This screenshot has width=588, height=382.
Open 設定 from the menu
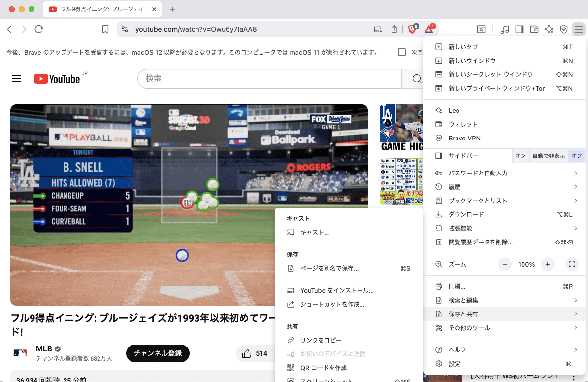(x=505, y=364)
